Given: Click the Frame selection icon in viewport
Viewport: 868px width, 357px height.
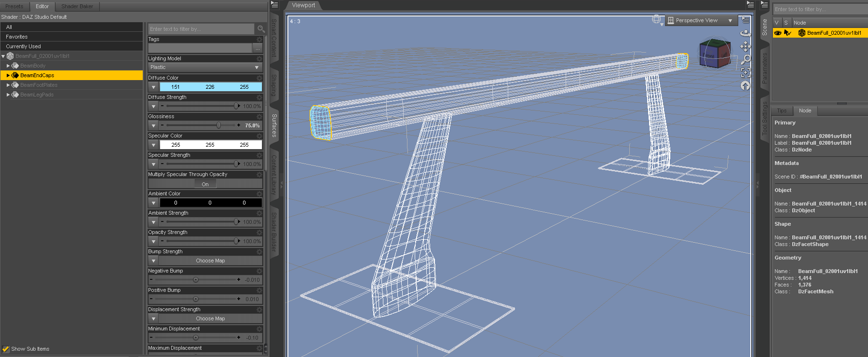Looking at the screenshot, I should [x=746, y=72].
